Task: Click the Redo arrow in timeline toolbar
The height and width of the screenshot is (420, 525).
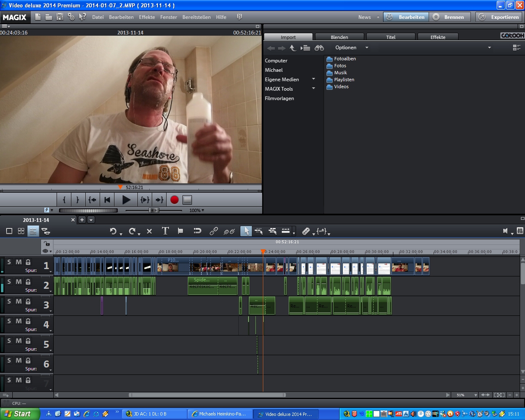Action: point(132,231)
